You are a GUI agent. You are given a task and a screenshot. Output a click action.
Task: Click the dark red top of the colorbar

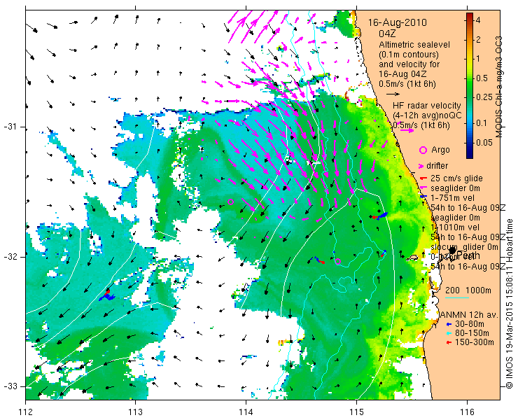[x=470, y=16]
